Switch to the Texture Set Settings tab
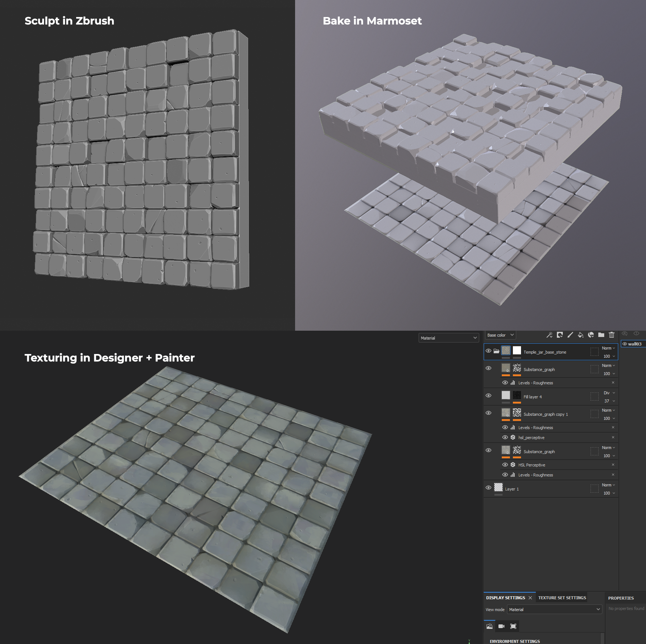Image resolution: width=646 pixels, height=644 pixels. coord(562,597)
